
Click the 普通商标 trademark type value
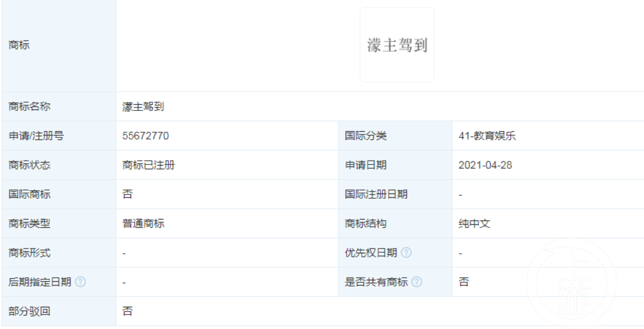tap(143, 224)
